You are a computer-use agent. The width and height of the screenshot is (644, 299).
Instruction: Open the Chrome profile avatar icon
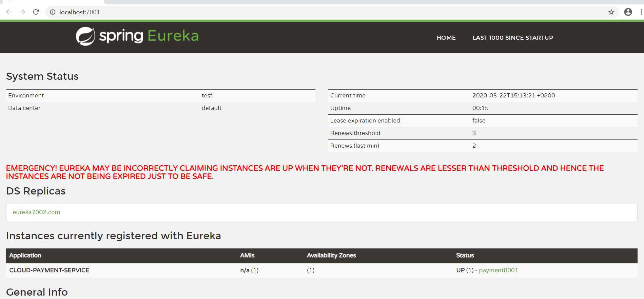coord(628,12)
